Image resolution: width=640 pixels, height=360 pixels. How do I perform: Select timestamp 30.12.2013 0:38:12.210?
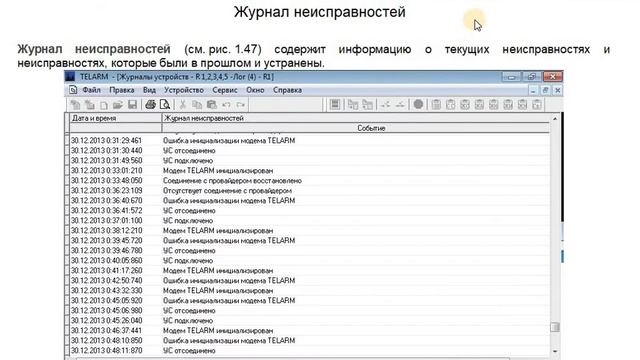click(107, 231)
